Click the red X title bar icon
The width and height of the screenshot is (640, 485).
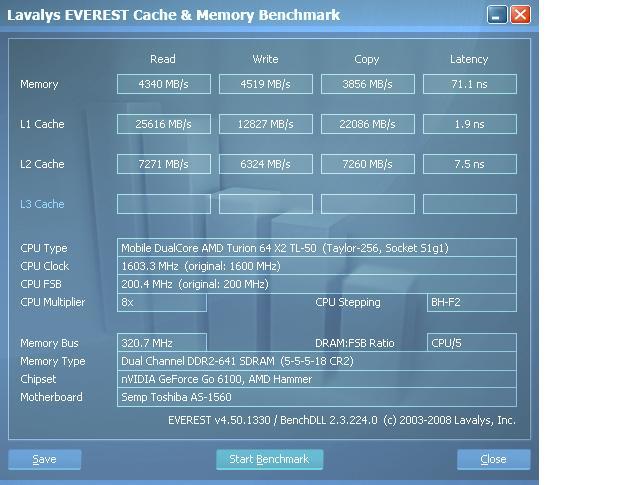tap(520, 15)
